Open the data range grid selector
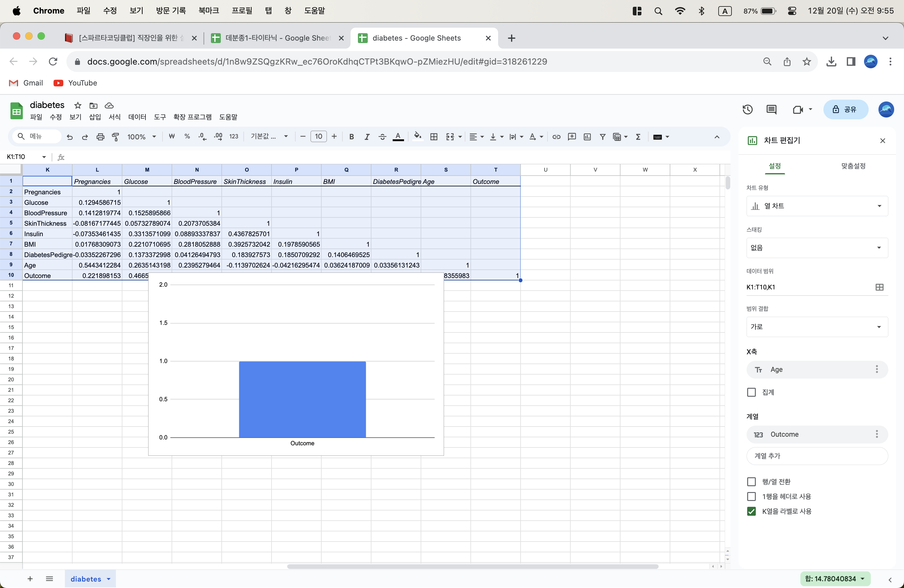 879,287
